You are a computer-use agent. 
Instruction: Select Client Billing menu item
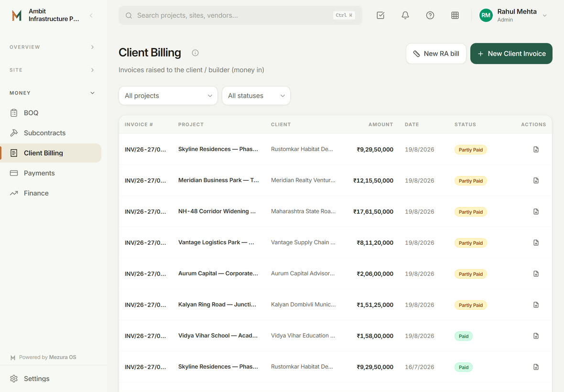click(51, 153)
